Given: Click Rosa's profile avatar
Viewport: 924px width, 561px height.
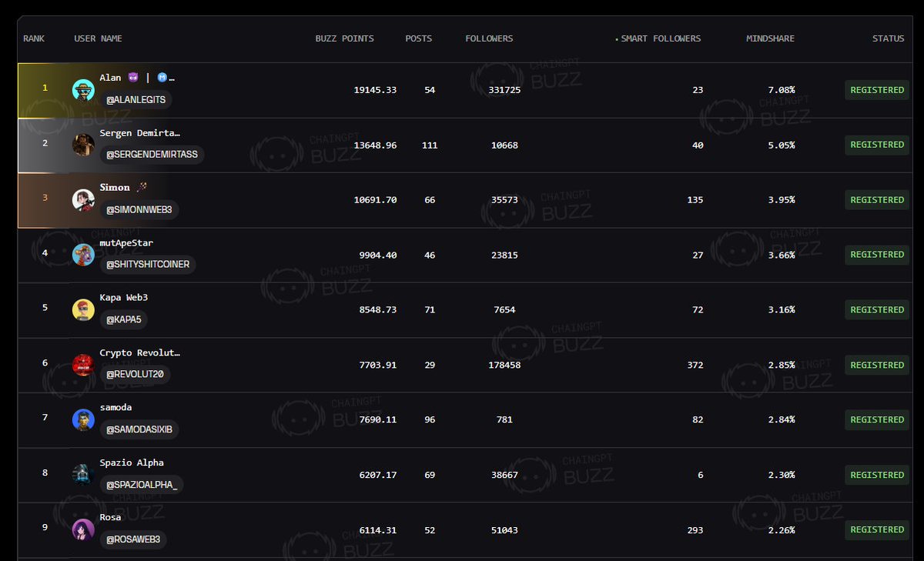Looking at the screenshot, I should click(83, 529).
